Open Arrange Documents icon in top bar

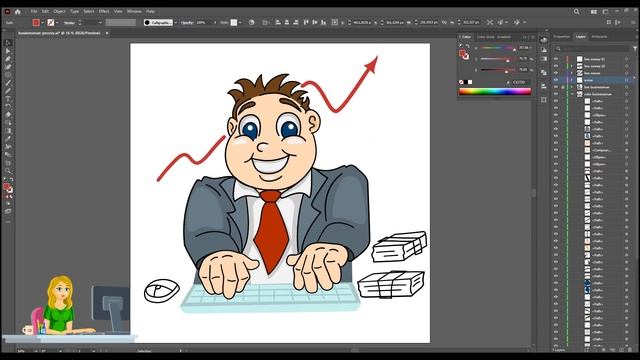coord(594,12)
